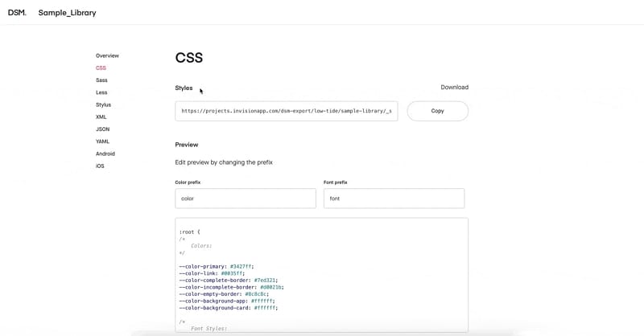The width and height of the screenshot is (644, 336).
Task: Open the Sample_Library title link
Action: tap(67, 13)
